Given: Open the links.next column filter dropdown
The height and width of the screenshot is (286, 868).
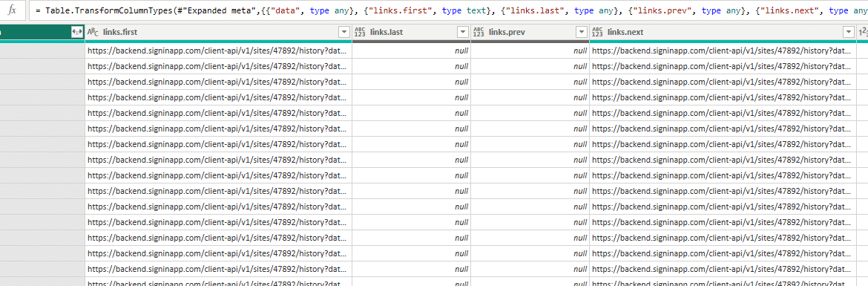Looking at the screenshot, I should click(849, 33).
